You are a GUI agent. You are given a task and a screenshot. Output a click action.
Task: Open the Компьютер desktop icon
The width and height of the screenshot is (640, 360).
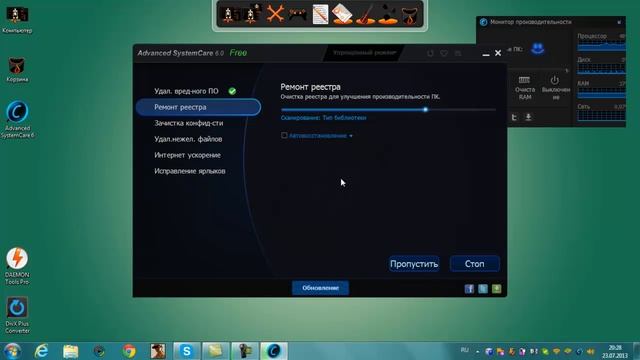pyautogui.click(x=17, y=20)
